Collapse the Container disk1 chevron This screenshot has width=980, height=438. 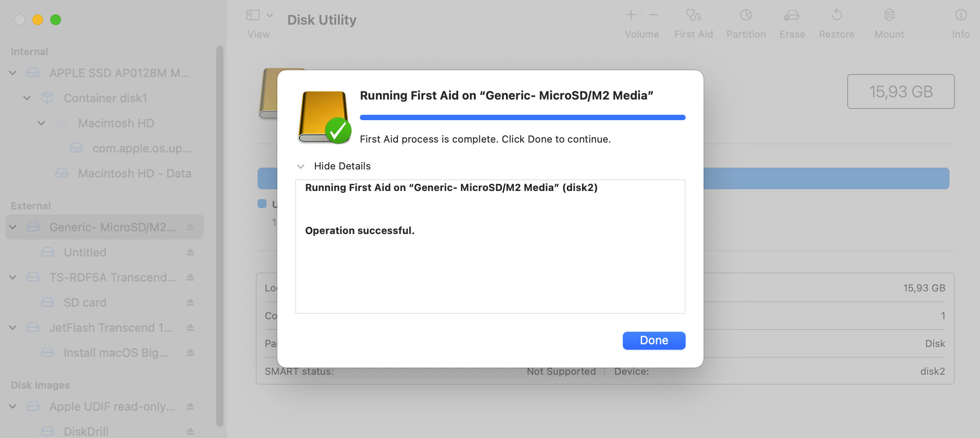pyautogui.click(x=27, y=98)
